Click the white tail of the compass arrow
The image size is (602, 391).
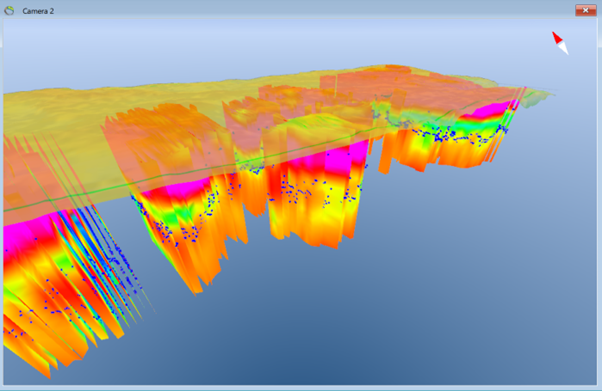tap(564, 48)
